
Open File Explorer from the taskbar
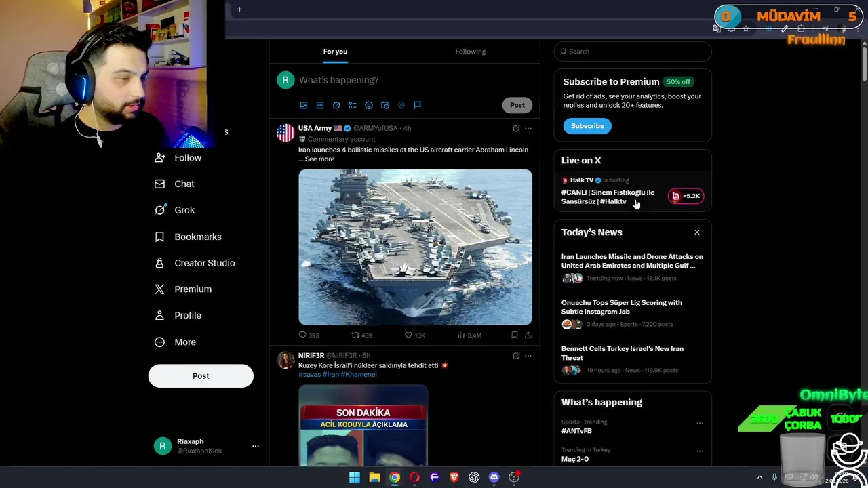[374, 477]
